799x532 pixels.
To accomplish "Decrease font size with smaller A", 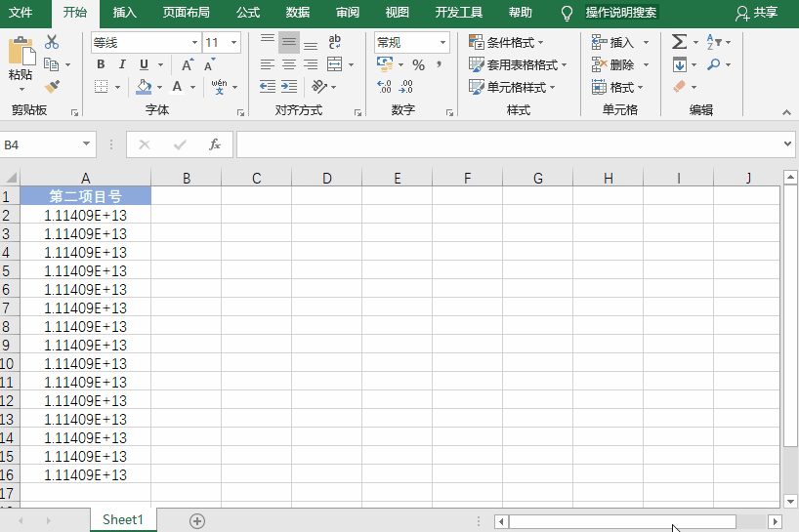I will coord(209,64).
